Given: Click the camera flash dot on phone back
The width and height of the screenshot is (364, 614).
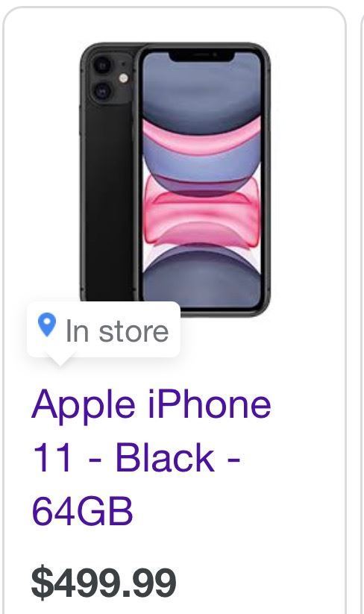Looking at the screenshot, I should (x=124, y=78).
